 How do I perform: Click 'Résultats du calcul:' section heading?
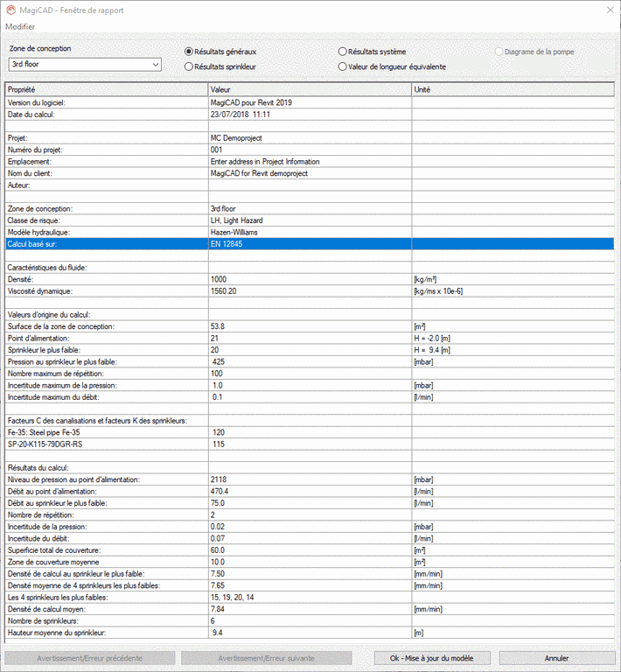[38, 468]
